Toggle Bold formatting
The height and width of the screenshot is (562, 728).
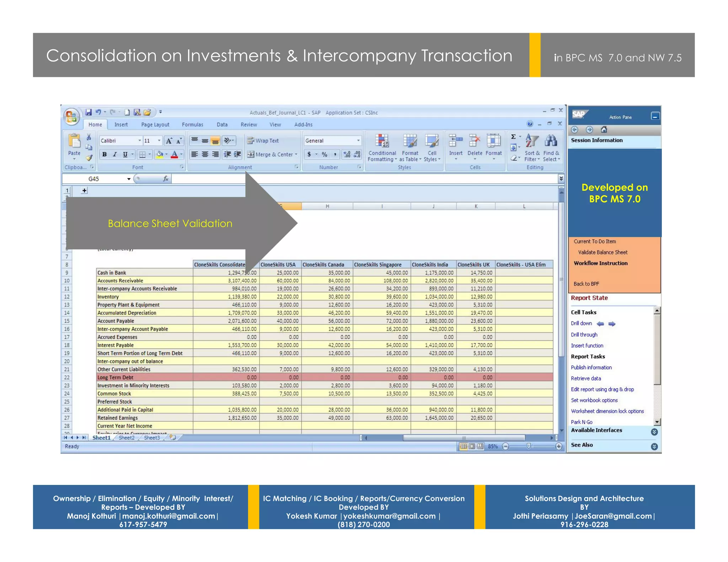[x=105, y=155]
